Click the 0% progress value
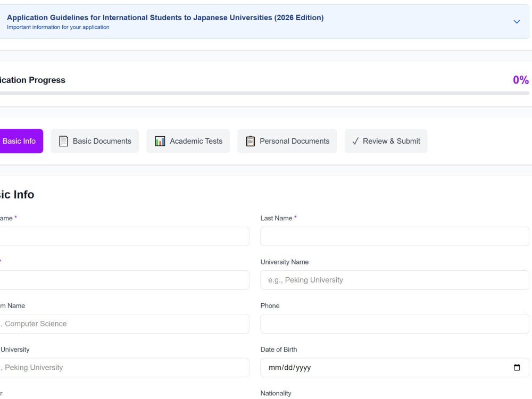 (x=521, y=80)
